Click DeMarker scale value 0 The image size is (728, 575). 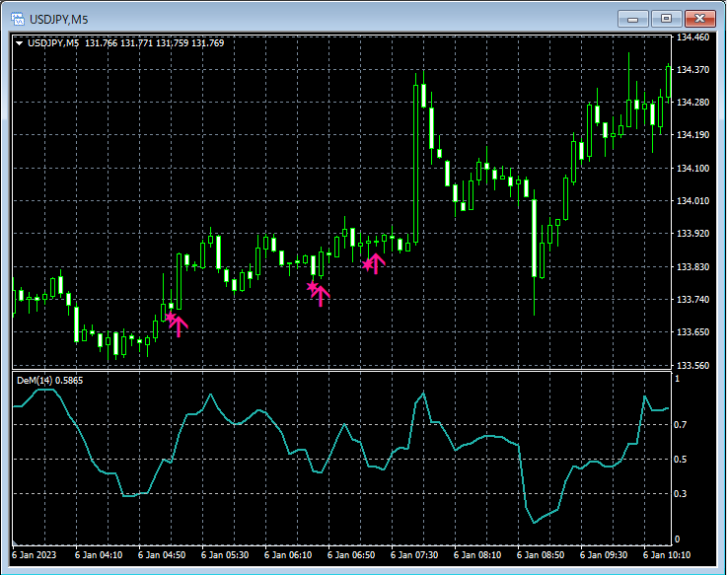coord(677,539)
